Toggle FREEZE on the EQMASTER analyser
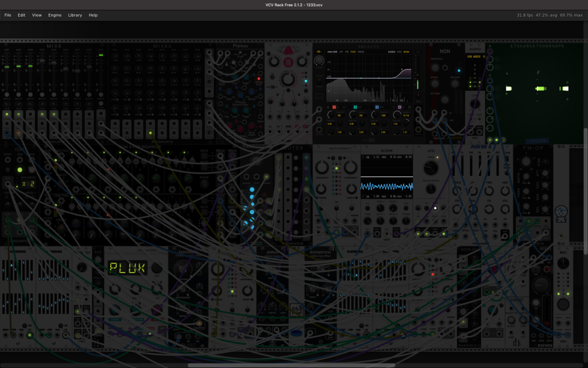The image size is (588, 368). [x=361, y=52]
